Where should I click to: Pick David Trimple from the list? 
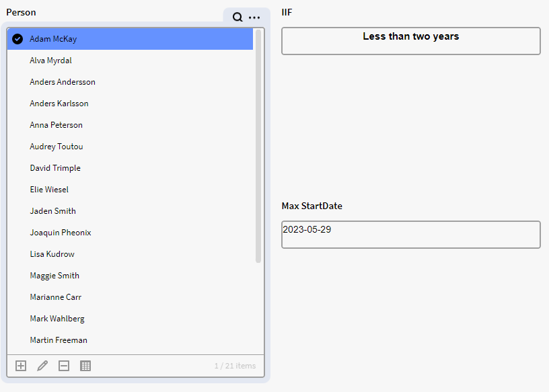click(x=55, y=168)
